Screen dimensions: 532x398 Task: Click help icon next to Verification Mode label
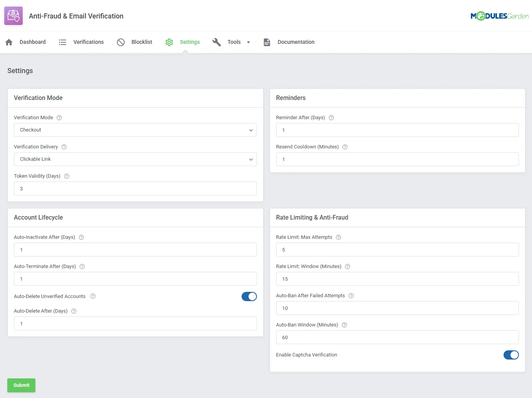[59, 118]
